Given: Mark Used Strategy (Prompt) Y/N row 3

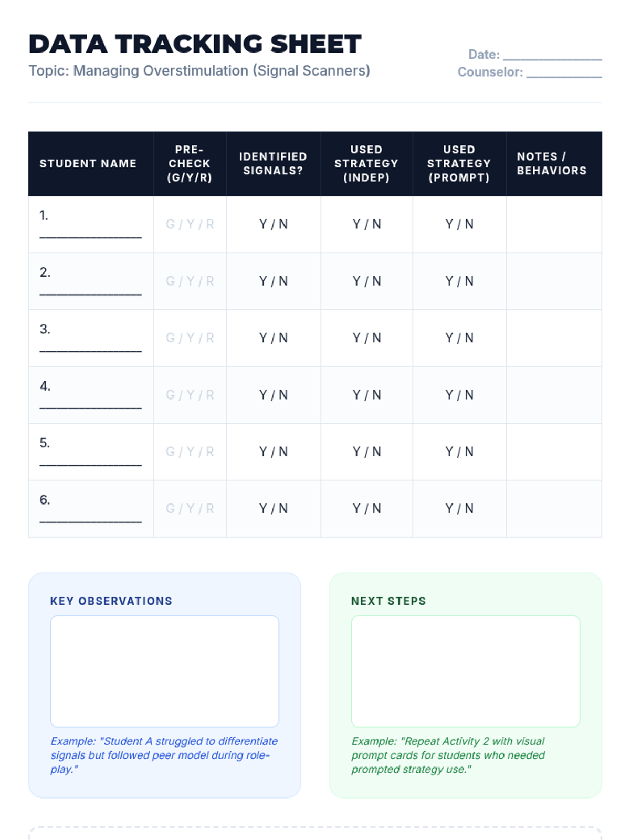Looking at the screenshot, I should 459,338.
